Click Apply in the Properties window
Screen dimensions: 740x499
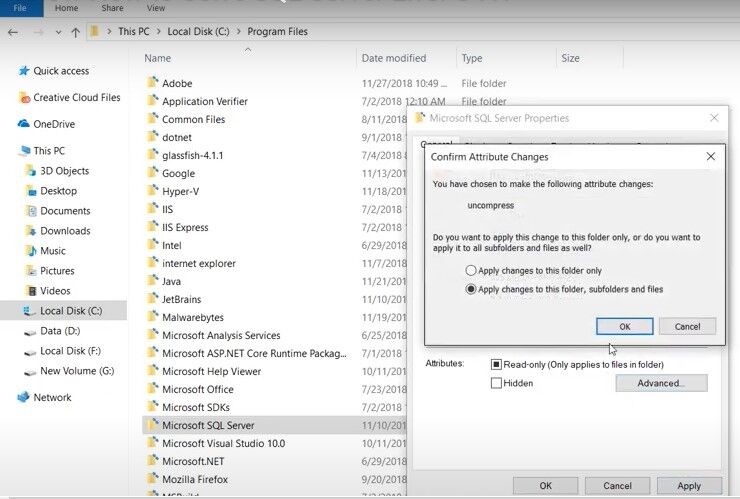pos(689,485)
